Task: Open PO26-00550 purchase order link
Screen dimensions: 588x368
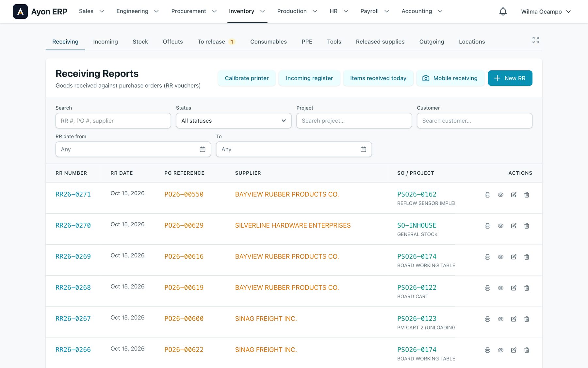Action: (184, 194)
